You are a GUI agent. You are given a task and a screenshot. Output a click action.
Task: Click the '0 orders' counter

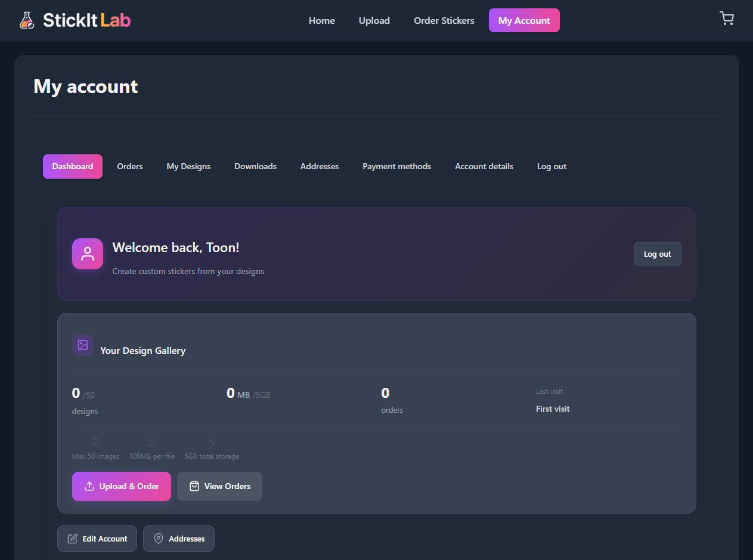(x=392, y=400)
